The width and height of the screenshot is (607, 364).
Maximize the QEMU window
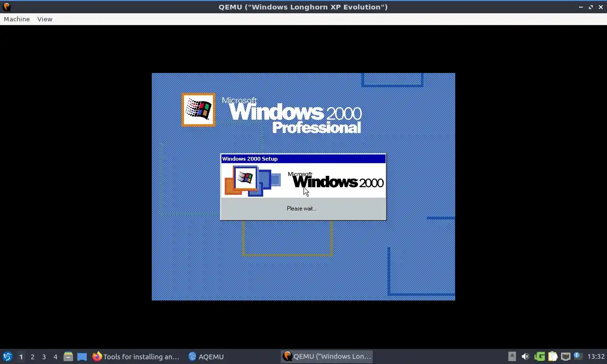[x=591, y=7]
